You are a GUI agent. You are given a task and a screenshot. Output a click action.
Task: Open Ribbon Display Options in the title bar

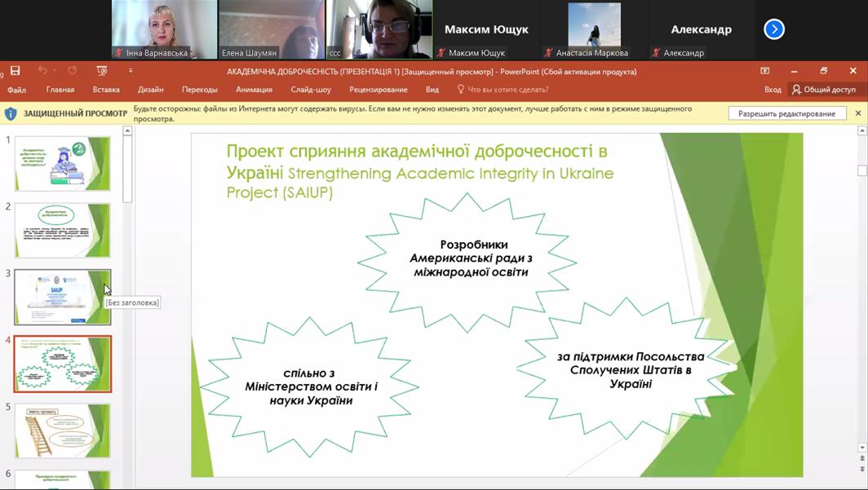[765, 71]
